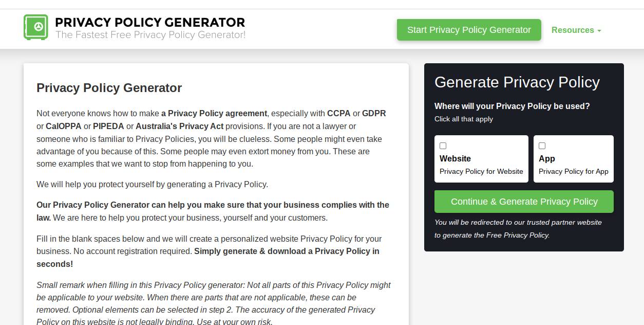Click the main Privacy Policy Generator heading
Viewport: 644px width, 325px height.
tap(109, 88)
